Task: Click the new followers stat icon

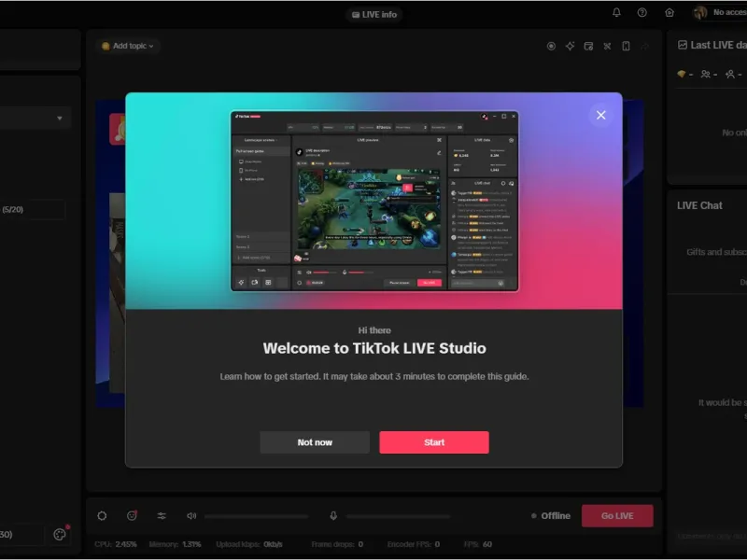Action: click(730, 74)
